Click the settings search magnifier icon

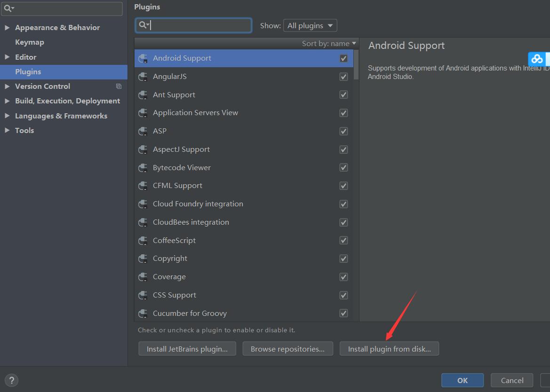tap(8, 8)
